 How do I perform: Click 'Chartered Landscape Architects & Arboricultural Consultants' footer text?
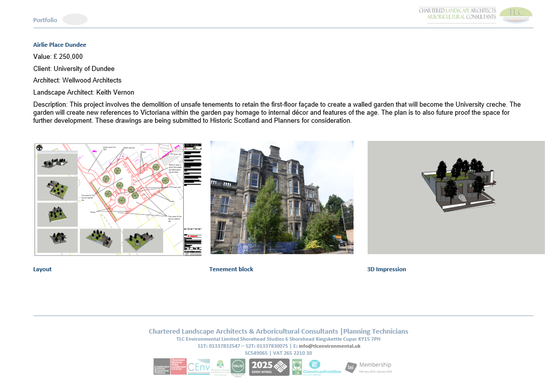click(243, 332)
